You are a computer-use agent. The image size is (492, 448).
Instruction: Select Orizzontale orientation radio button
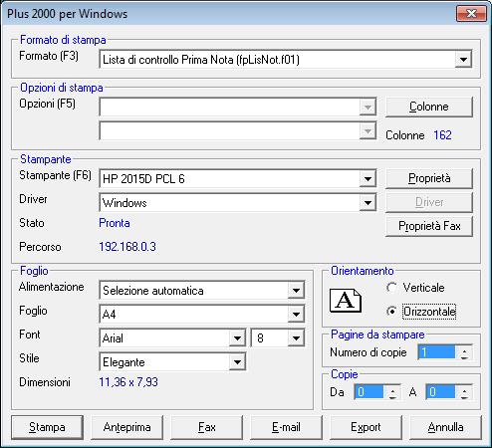[391, 312]
